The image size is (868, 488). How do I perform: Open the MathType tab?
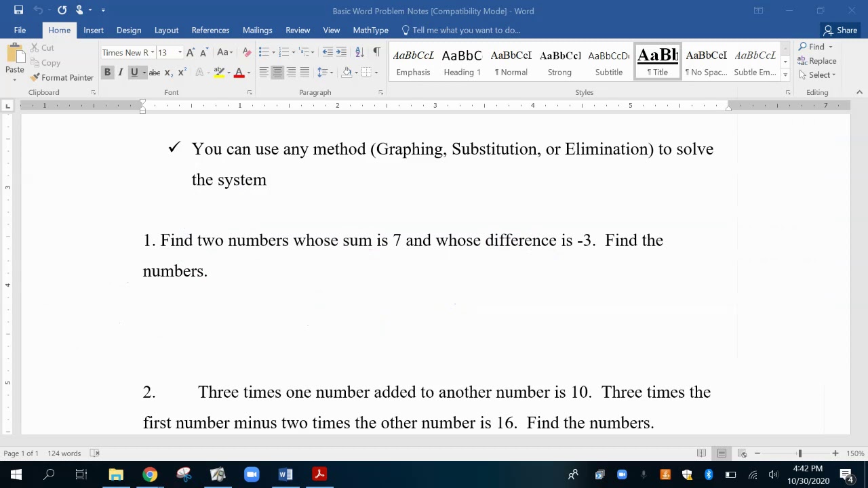point(370,30)
